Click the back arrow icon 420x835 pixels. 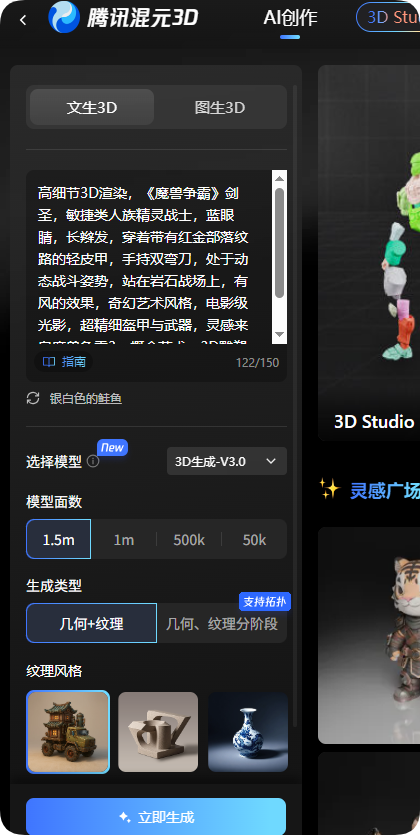click(x=22, y=20)
